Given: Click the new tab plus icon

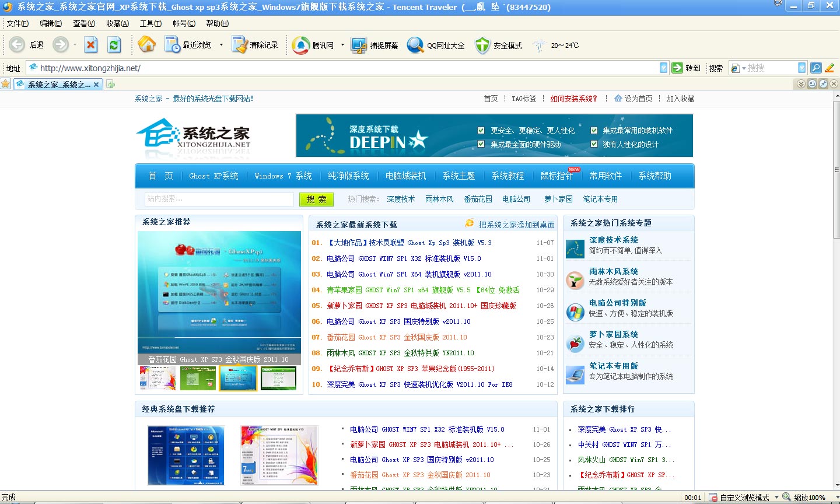Looking at the screenshot, I should (111, 84).
